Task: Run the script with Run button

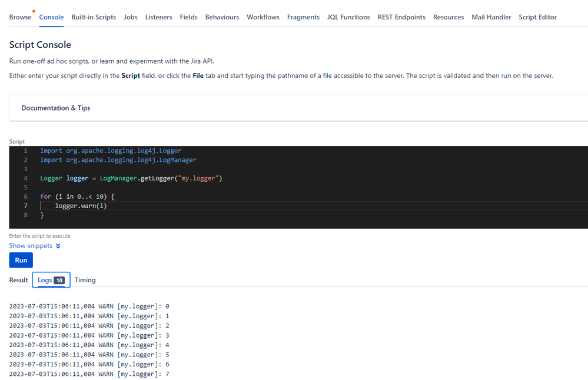Action: pos(21,260)
